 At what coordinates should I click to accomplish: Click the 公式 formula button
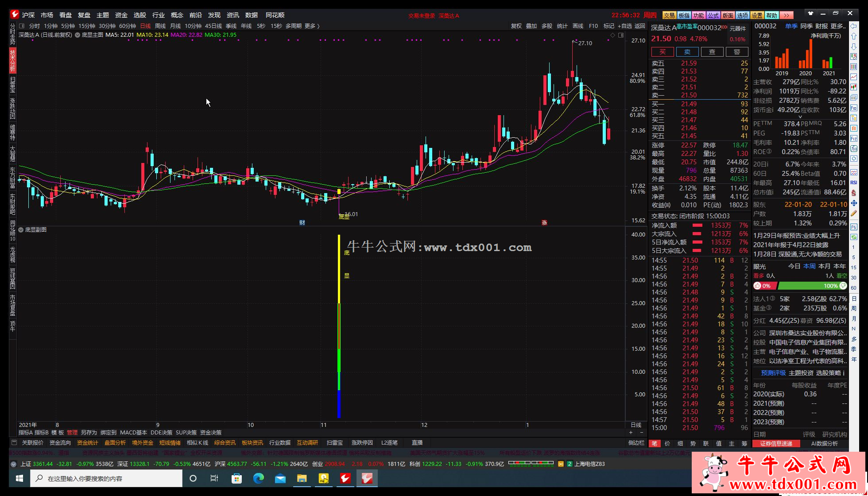[713, 15]
